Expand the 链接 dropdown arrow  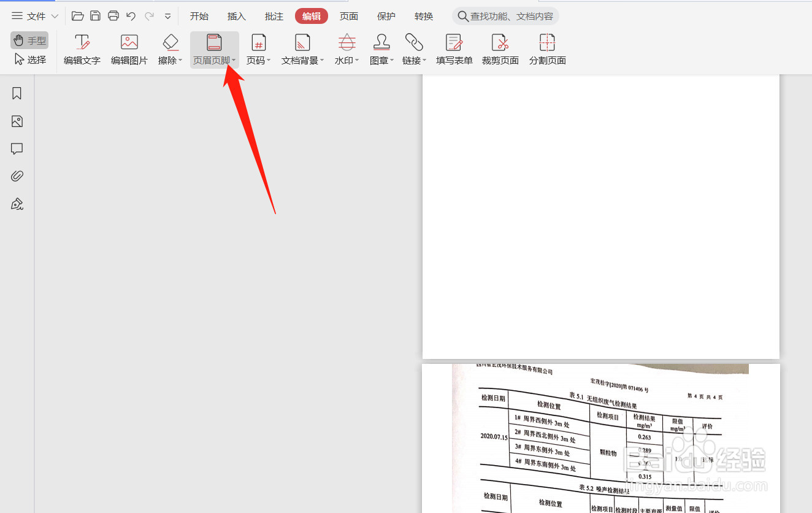click(x=424, y=61)
